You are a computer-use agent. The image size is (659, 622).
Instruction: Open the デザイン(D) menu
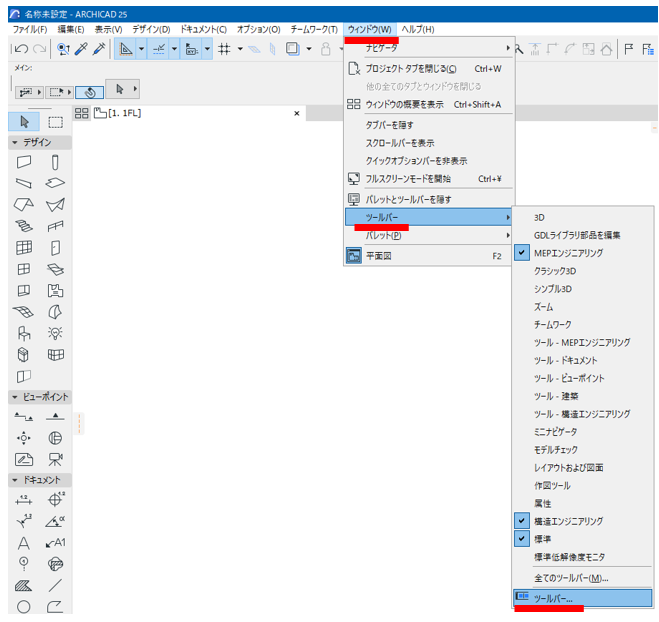coord(151,29)
